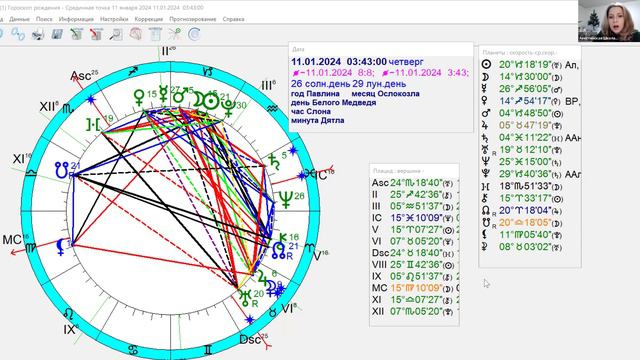
Task: Click the double-circle dual chart toolbar icon
Action: pos(18,34)
